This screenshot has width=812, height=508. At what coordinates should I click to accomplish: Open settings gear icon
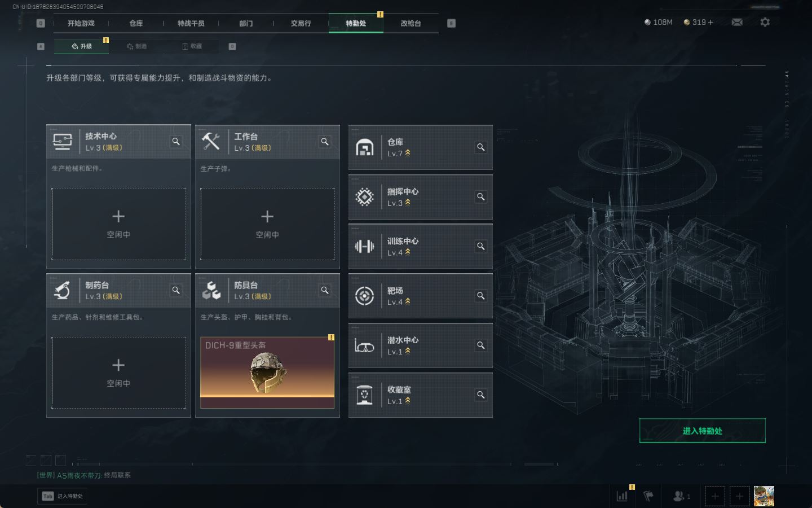tap(765, 22)
